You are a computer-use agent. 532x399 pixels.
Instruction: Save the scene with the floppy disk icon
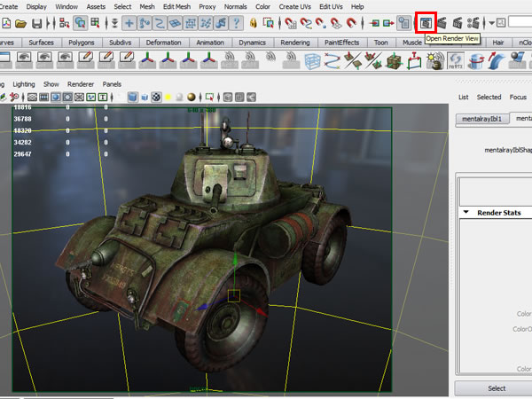pos(36,23)
